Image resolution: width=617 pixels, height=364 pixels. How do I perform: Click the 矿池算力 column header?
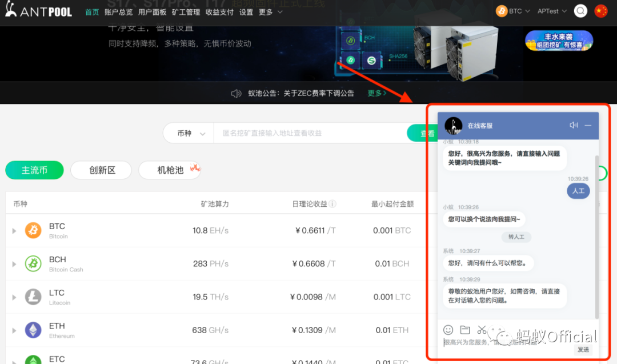pyautogui.click(x=214, y=204)
